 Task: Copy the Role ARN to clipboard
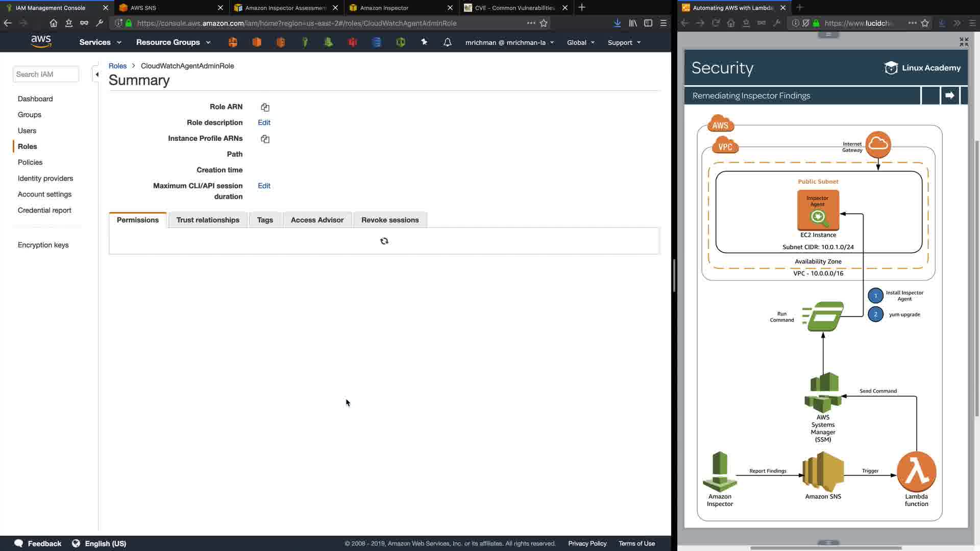[x=265, y=107]
